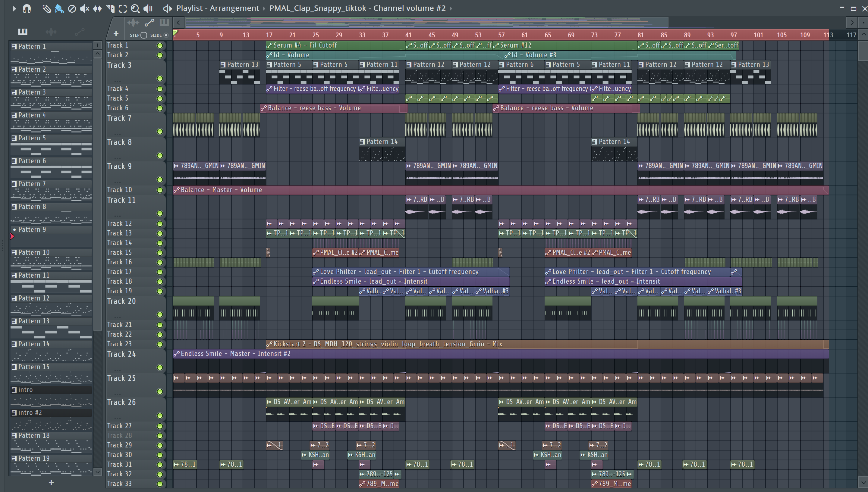
Task: Open Playlist - Arrangement breadcrumb menu
Action: point(217,8)
